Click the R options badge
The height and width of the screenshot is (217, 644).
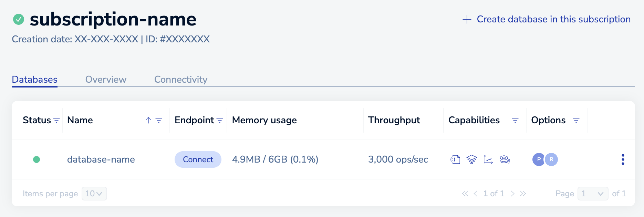point(551,159)
